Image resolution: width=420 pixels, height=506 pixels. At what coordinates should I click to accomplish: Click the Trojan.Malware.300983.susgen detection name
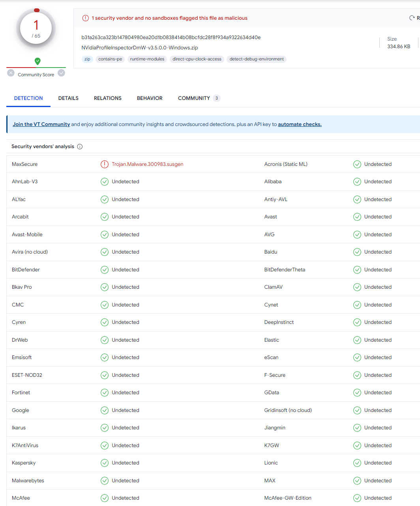[147, 164]
